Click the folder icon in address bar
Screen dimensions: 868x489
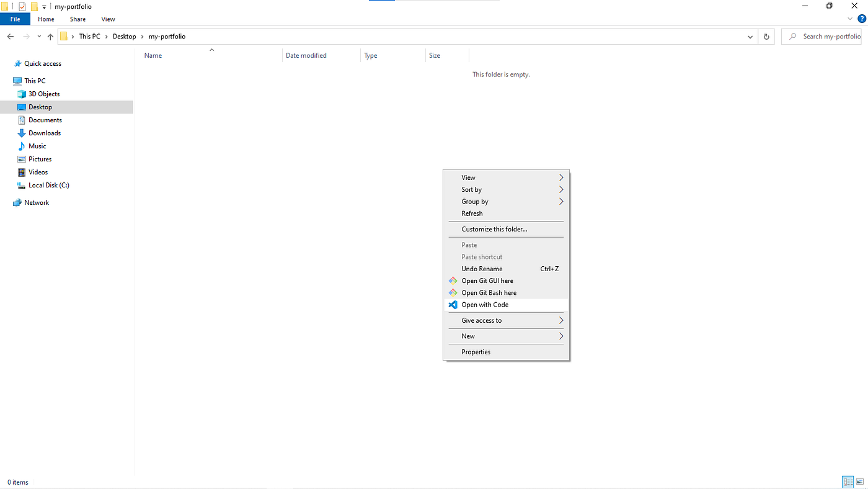(x=64, y=37)
